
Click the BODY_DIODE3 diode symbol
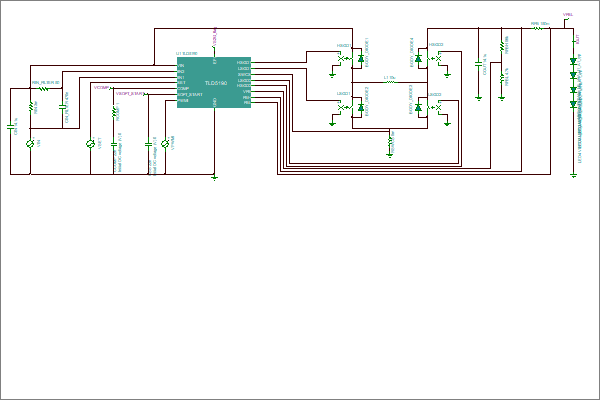tap(418, 108)
